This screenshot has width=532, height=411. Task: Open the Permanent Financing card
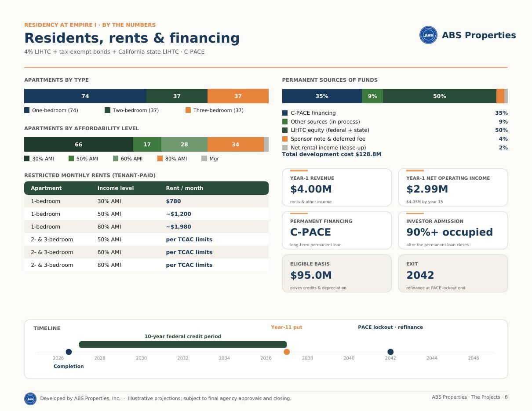coord(337,230)
